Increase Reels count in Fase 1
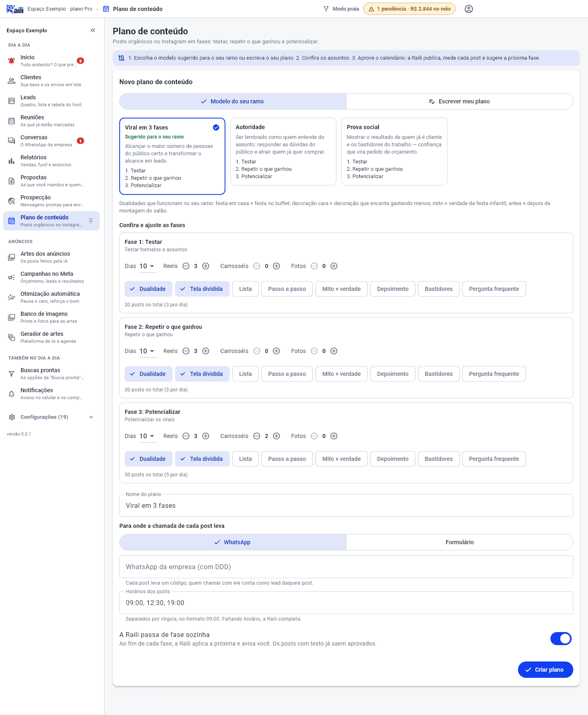588x715 pixels. (x=206, y=266)
